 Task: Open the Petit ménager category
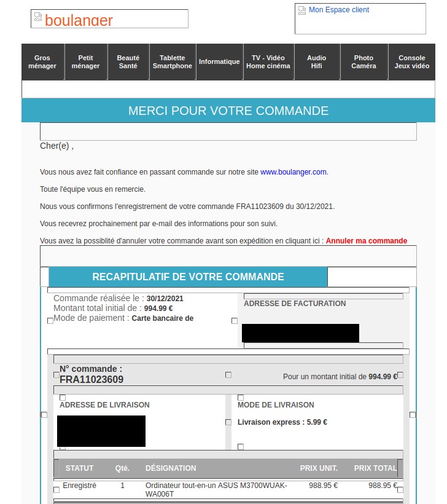(86, 61)
